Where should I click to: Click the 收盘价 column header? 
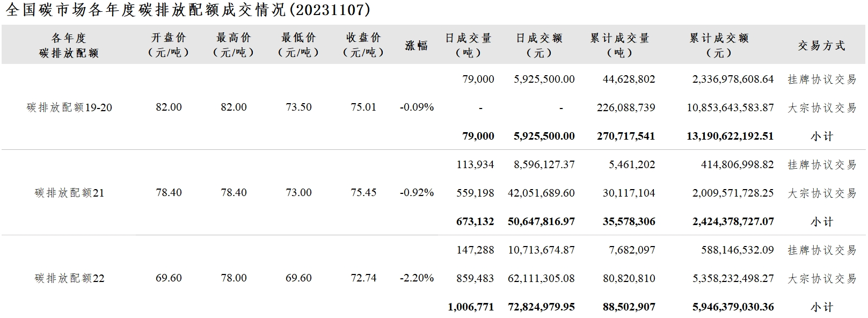click(x=363, y=45)
